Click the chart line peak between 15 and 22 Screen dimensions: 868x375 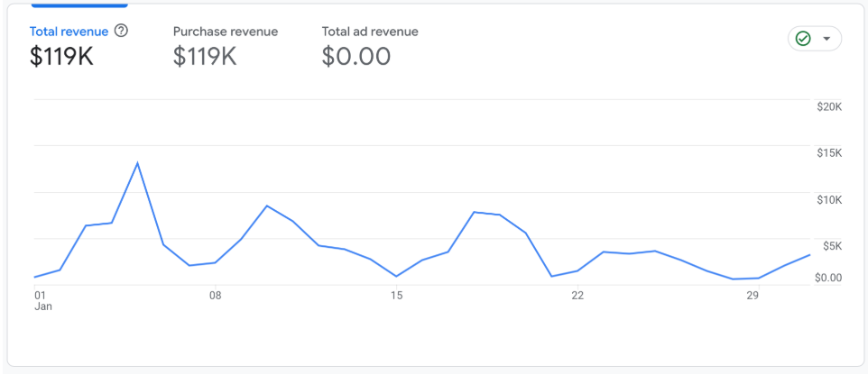474,212
